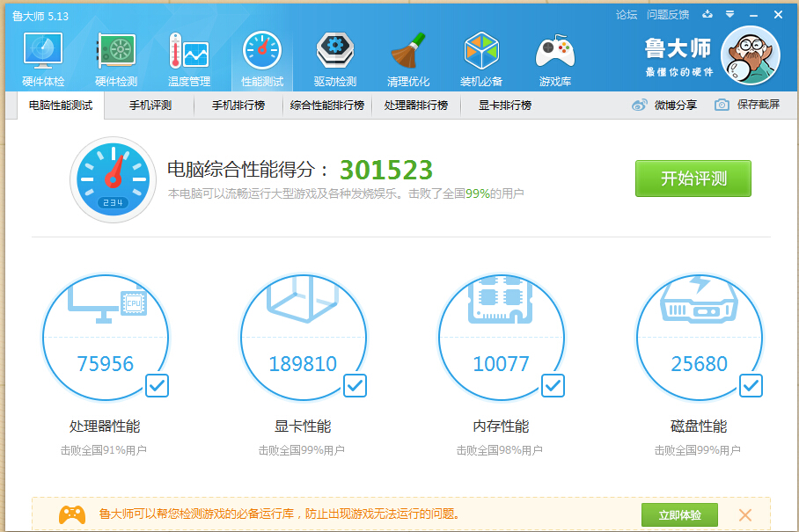
Task: Click the processor performance circle 75956
Action: pos(106,338)
